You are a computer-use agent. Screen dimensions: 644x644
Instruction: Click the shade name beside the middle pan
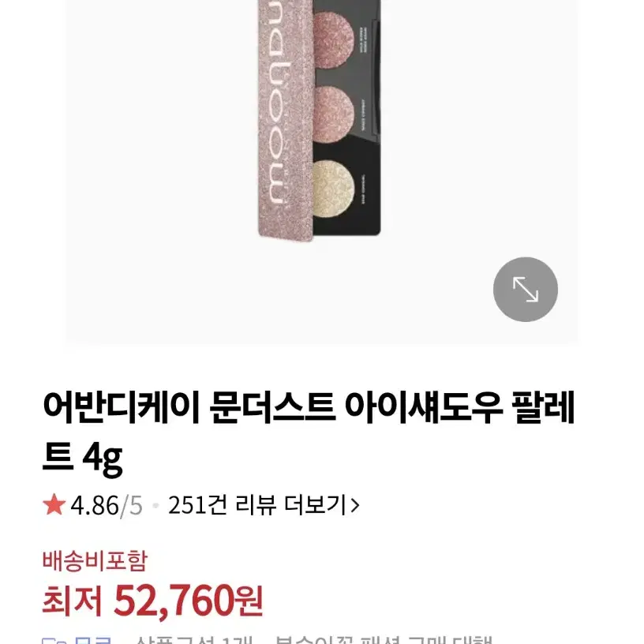tap(364, 114)
